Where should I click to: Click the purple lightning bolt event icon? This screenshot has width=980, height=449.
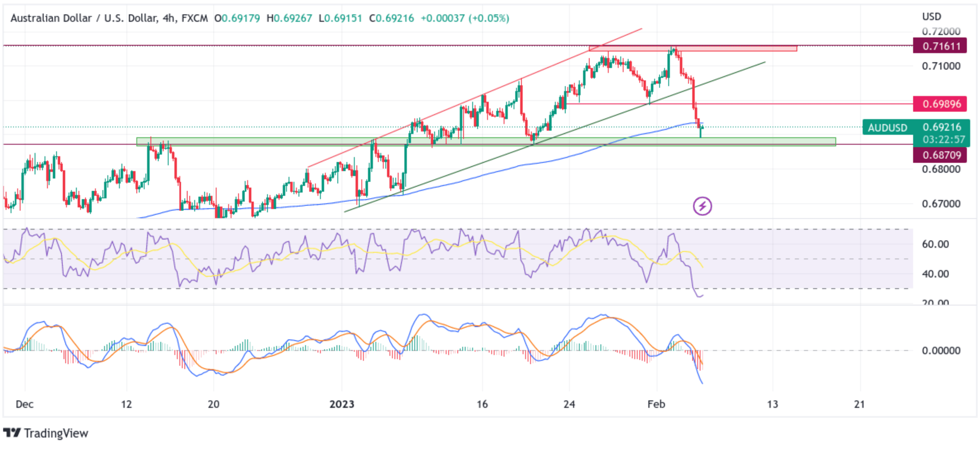(x=702, y=206)
